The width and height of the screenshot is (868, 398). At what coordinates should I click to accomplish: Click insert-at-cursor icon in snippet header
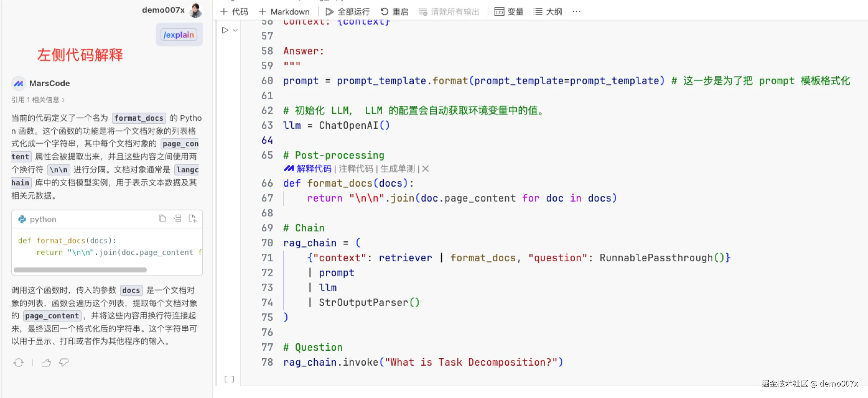pyautogui.click(x=178, y=219)
